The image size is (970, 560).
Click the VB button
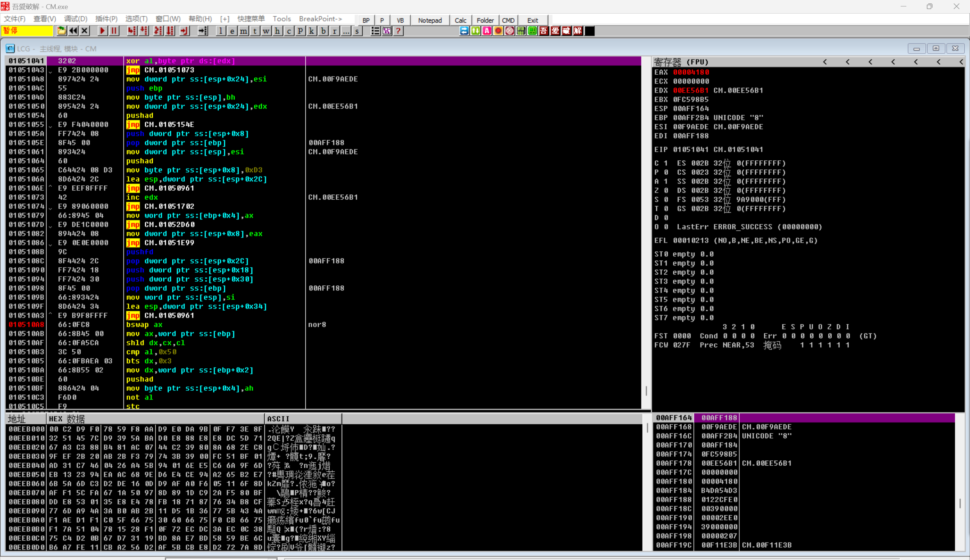(400, 20)
